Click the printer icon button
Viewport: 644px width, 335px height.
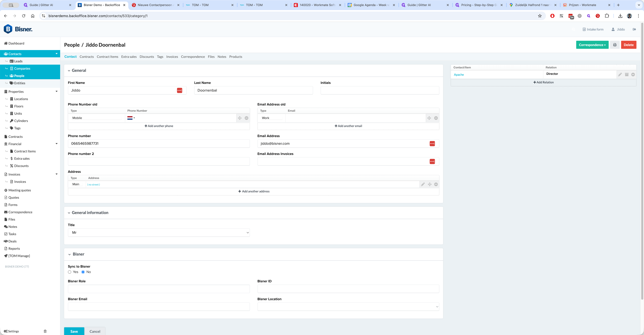(615, 45)
